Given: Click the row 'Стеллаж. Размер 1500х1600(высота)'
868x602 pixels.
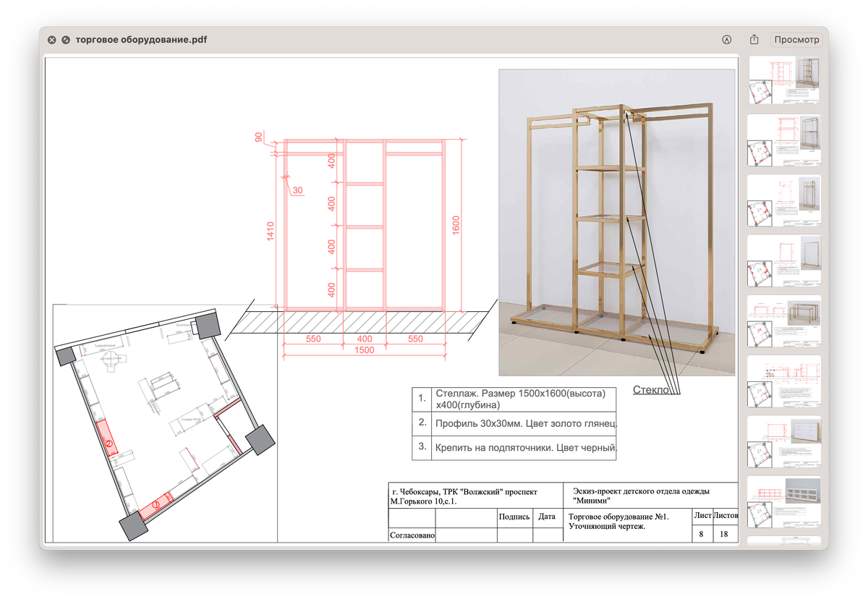Looking at the screenshot, I should tap(514, 399).
